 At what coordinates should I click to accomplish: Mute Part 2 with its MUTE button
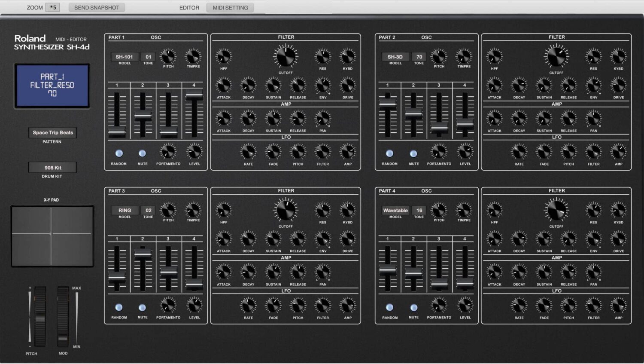pyautogui.click(x=413, y=153)
